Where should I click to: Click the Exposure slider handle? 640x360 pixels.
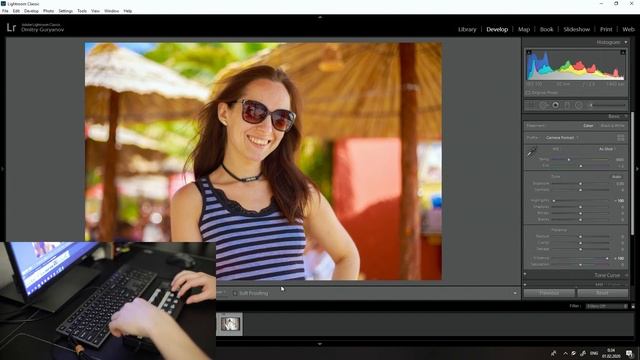580,184
